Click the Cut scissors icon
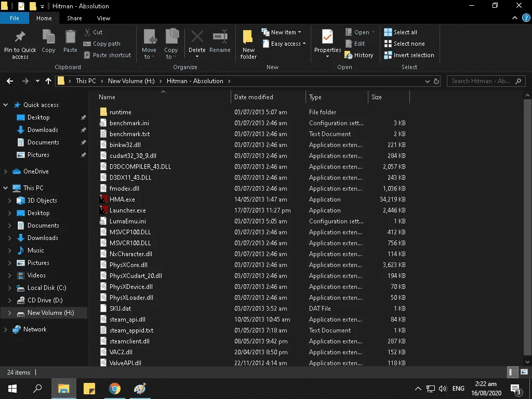The height and width of the screenshot is (399, 532). pos(87,32)
